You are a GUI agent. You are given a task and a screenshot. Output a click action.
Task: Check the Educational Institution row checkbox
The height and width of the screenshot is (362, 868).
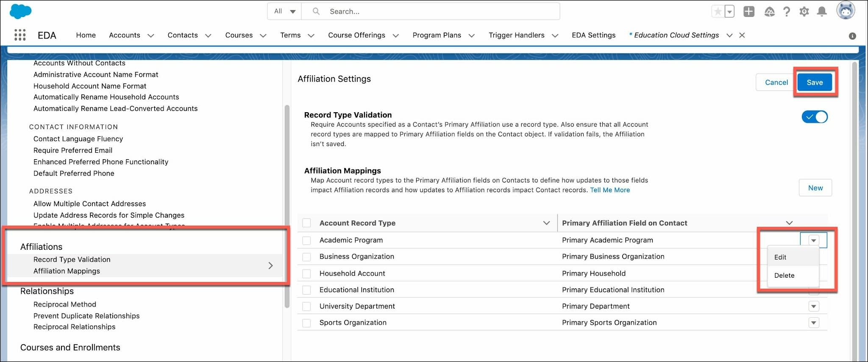click(x=307, y=290)
